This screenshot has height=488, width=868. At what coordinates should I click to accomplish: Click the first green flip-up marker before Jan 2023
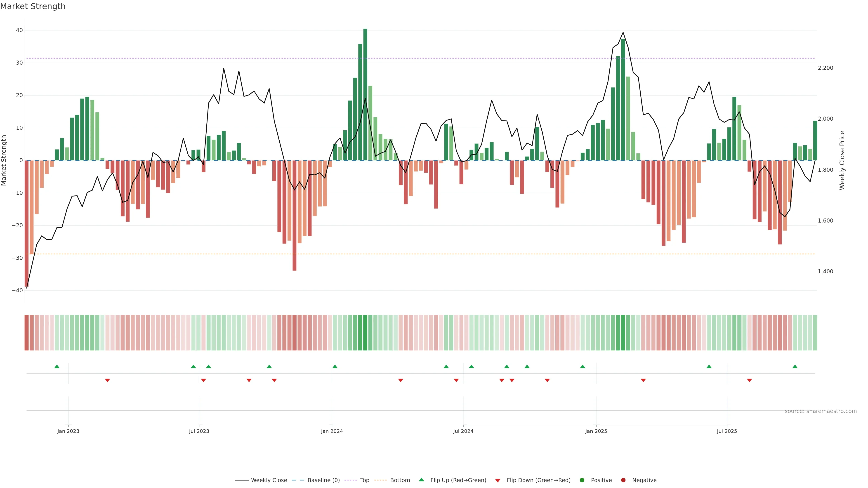pos(57,366)
